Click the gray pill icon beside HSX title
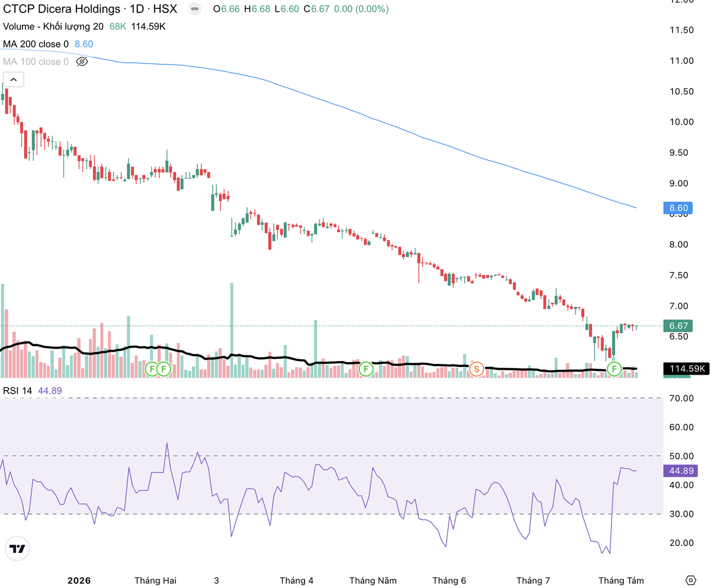The image size is (711, 588). [x=194, y=9]
